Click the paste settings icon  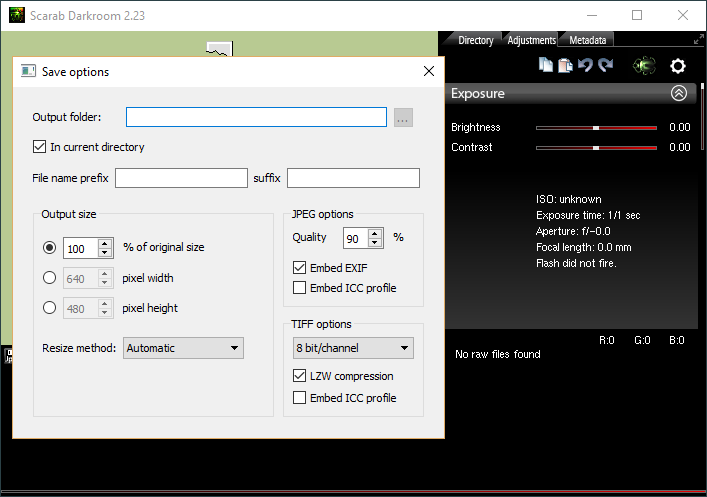[565, 65]
